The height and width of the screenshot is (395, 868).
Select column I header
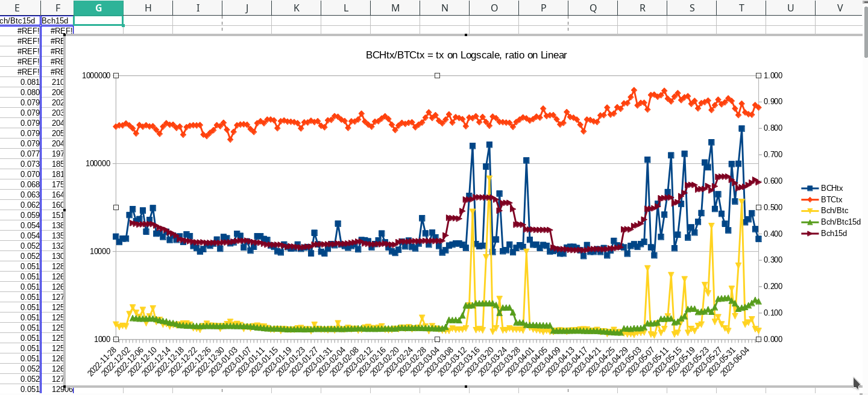[197, 8]
